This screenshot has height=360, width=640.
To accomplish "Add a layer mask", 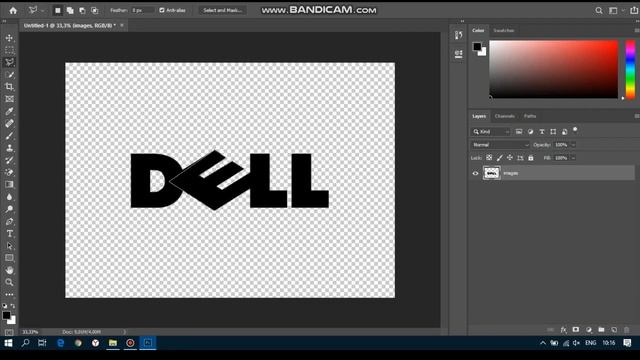I will tap(576, 330).
